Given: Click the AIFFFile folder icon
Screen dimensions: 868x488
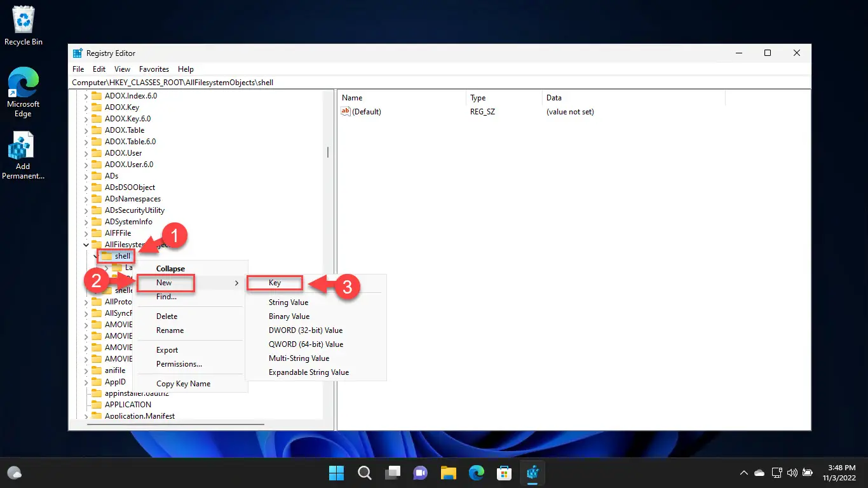Looking at the screenshot, I should point(97,233).
